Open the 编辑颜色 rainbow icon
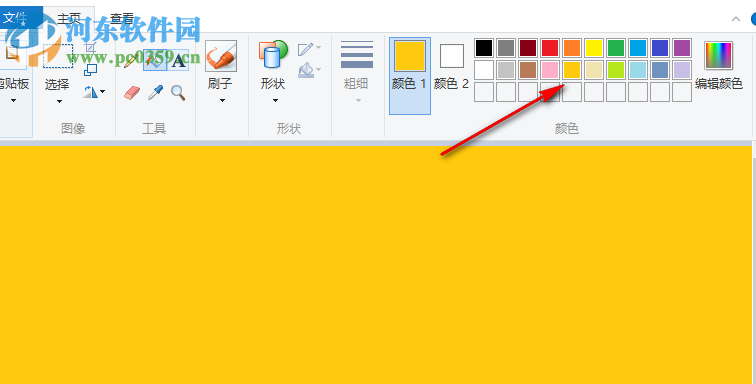The width and height of the screenshot is (756, 384). pyautogui.click(x=718, y=55)
